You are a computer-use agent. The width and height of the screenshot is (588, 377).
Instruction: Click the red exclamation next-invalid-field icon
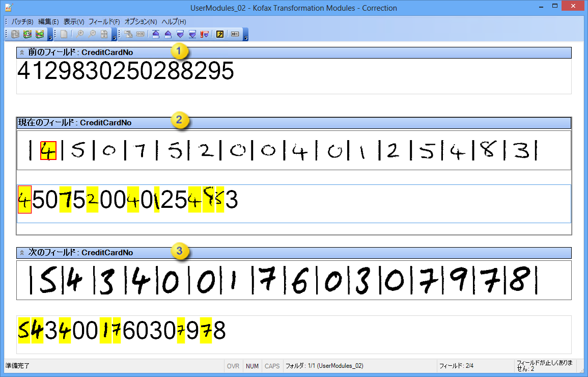click(x=204, y=34)
